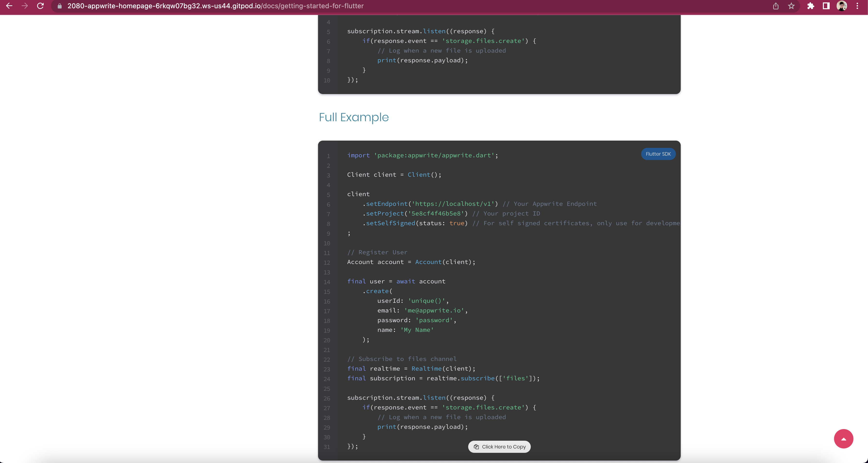Click the Client client = Client(); line

(x=394, y=175)
